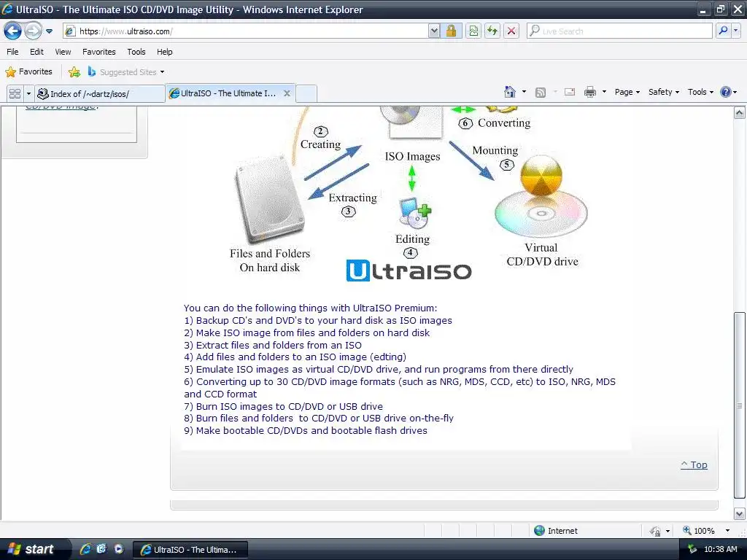Image resolution: width=747 pixels, height=560 pixels.
Task: Open the Favorites menu
Action: click(x=99, y=52)
